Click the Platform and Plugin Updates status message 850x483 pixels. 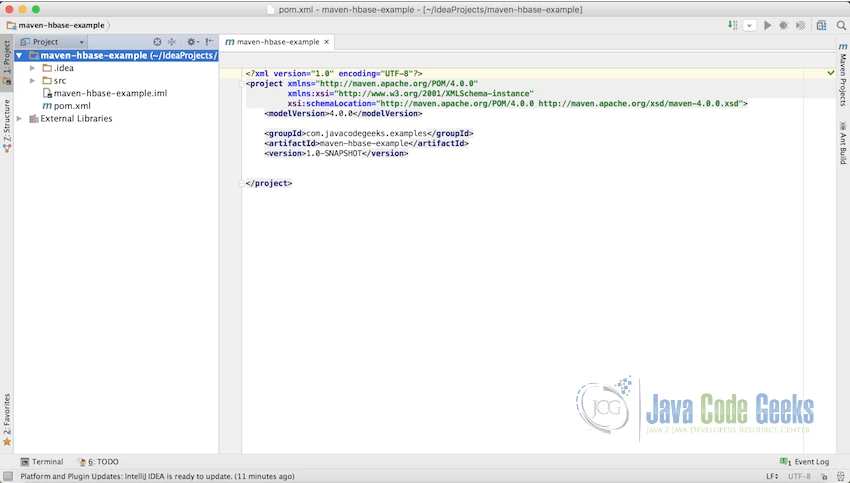157,476
